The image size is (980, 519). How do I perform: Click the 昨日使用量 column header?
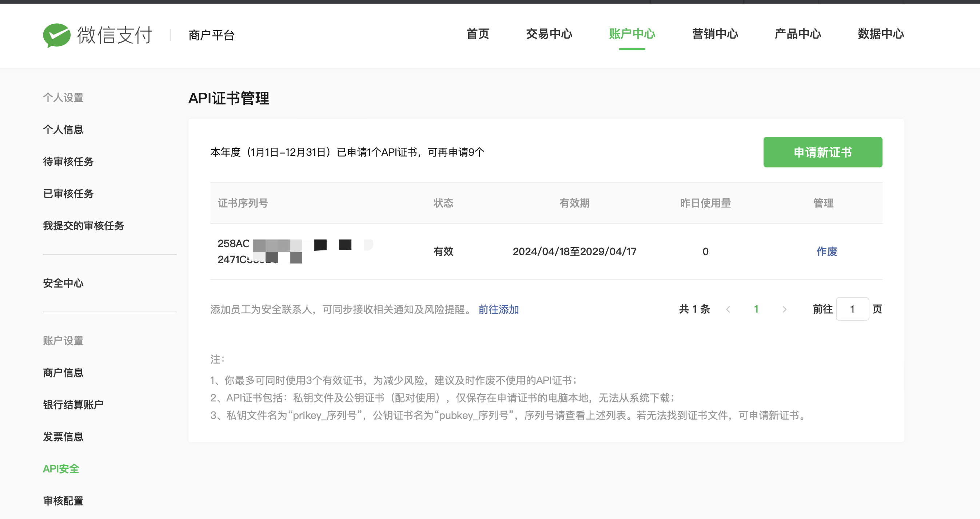click(x=705, y=203)
